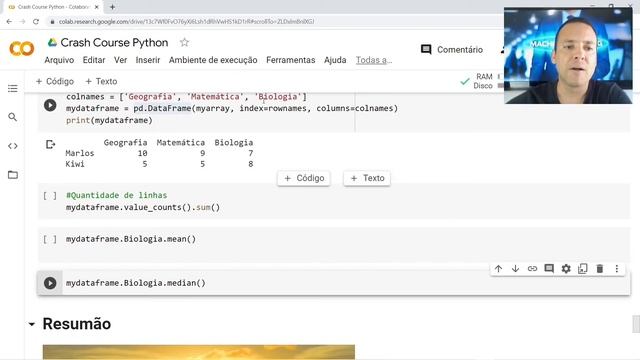Open the Arquivo menu
This screenshot has height=360, width=640.
point(59,60)
